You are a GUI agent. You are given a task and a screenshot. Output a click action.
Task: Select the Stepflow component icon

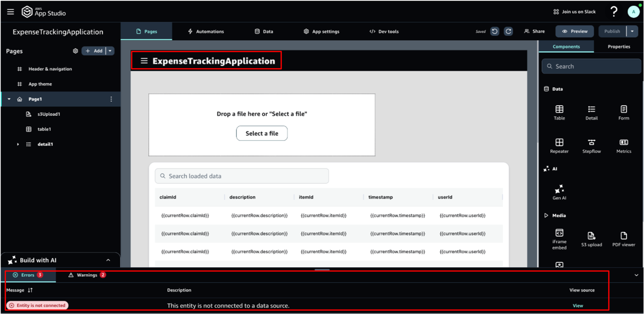point(591,142)
